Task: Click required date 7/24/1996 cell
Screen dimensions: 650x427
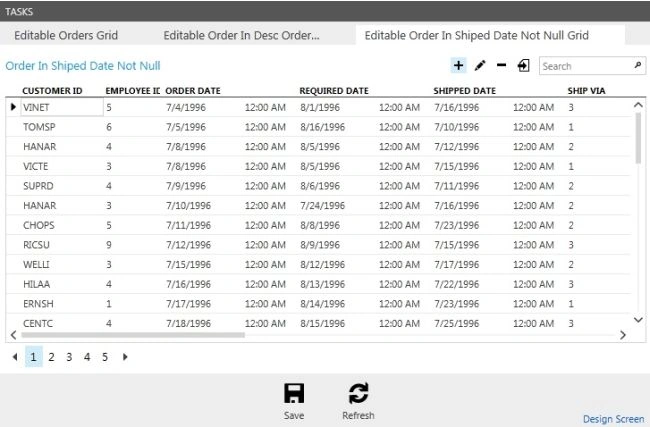Action: pyautogui.click(x=323, y=205)
